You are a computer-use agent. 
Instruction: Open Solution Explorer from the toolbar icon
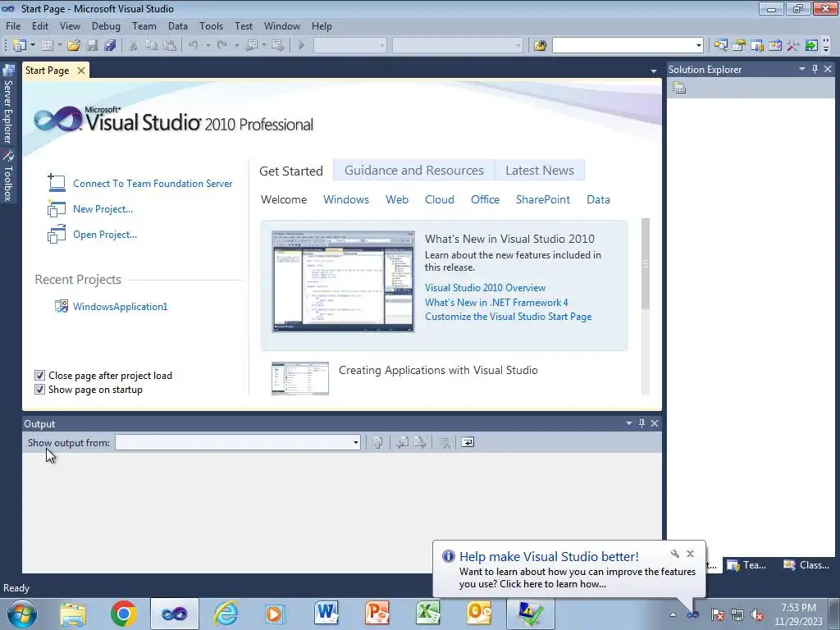pyautogui.click(x=720, y=46)
